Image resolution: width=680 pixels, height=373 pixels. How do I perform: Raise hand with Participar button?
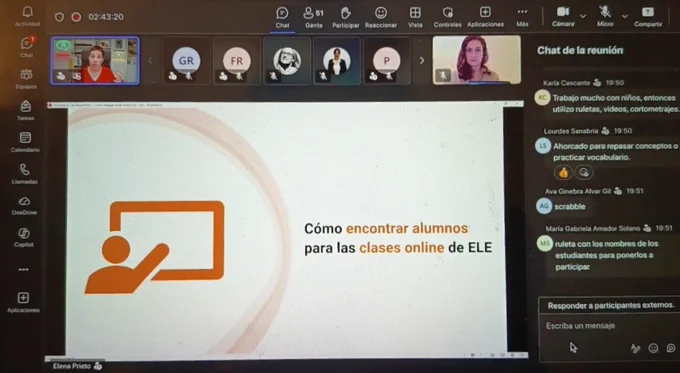pos(346,17)
